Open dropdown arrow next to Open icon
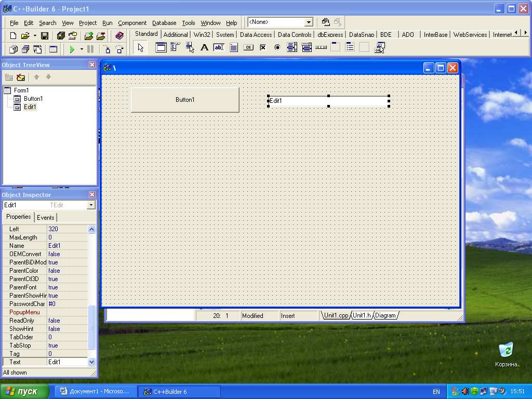This screenshot has height=399, width=532. pyautogui.click(x=35, y=36)
